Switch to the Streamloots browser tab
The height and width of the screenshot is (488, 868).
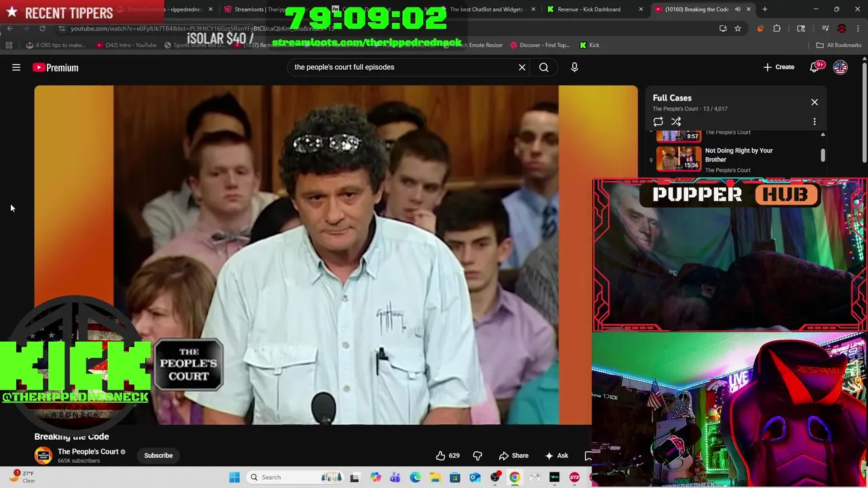[254, 9]
